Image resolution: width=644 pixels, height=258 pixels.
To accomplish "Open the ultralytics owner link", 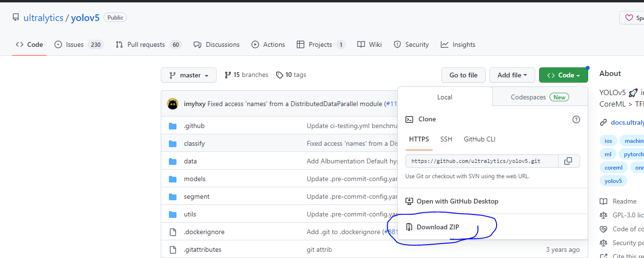I will click(43, 18).
